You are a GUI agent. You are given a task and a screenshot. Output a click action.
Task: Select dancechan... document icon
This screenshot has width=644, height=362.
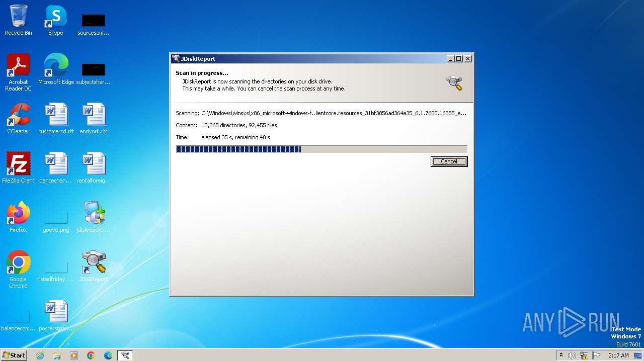coord(56,168)
